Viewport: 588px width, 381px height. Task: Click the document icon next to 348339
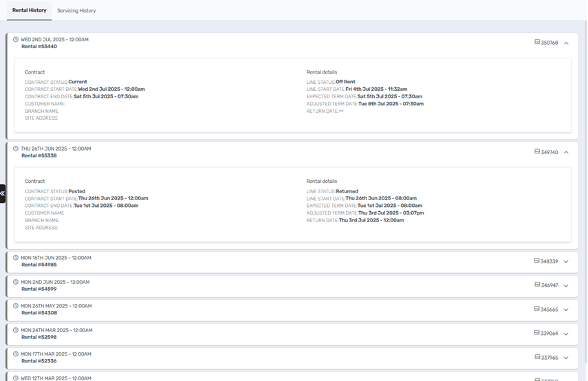coord(536,261)
